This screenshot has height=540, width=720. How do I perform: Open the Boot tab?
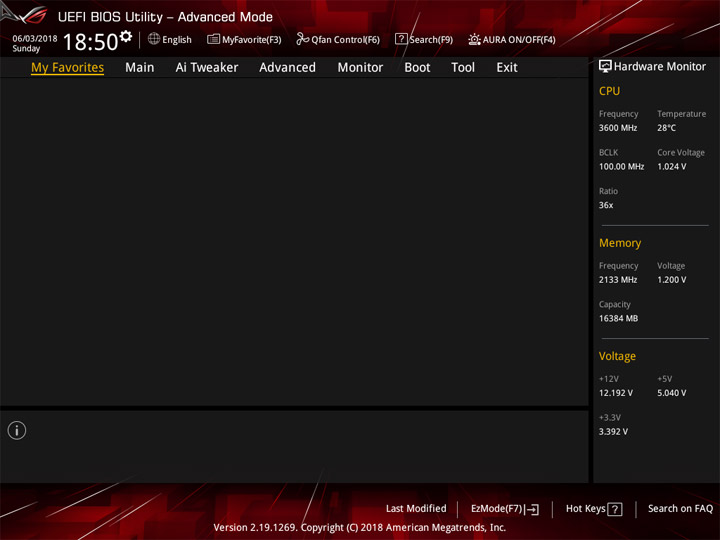(x=417, y=68)
